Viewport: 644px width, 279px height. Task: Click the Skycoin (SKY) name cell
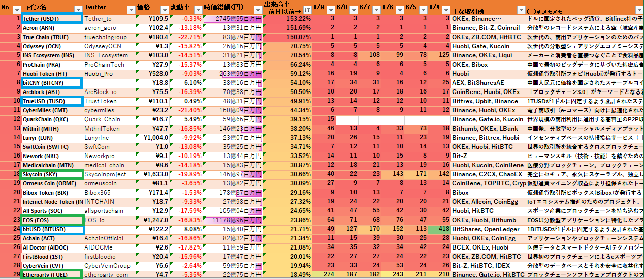click(51, 174)
